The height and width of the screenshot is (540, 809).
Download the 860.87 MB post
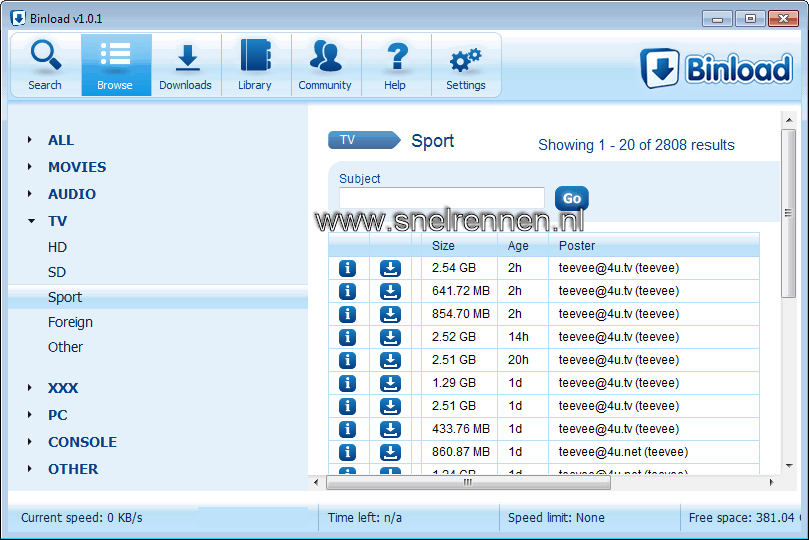(390, 452)
